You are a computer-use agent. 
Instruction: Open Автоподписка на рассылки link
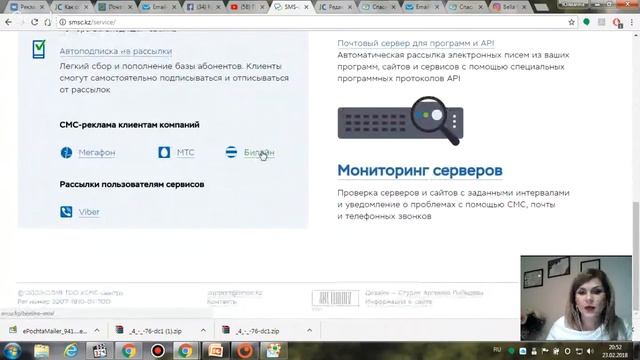click(x=116, y=51)
